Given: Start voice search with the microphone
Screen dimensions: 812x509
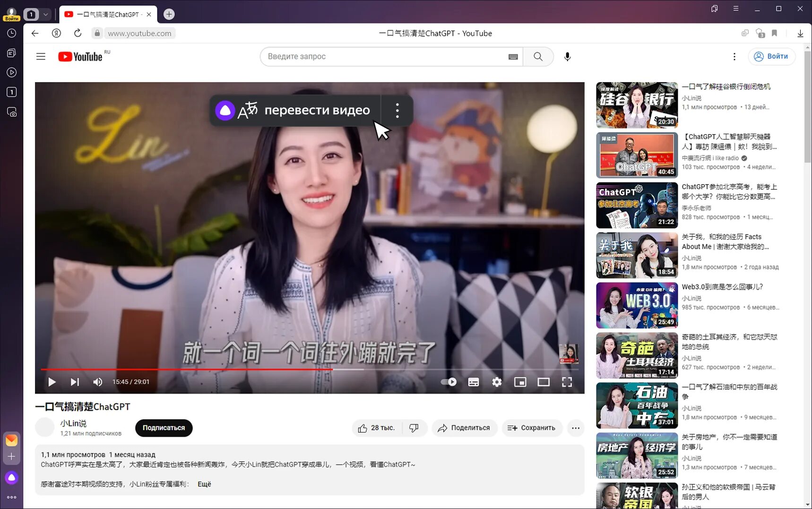Looking at the screenshot, I should 567,57.
